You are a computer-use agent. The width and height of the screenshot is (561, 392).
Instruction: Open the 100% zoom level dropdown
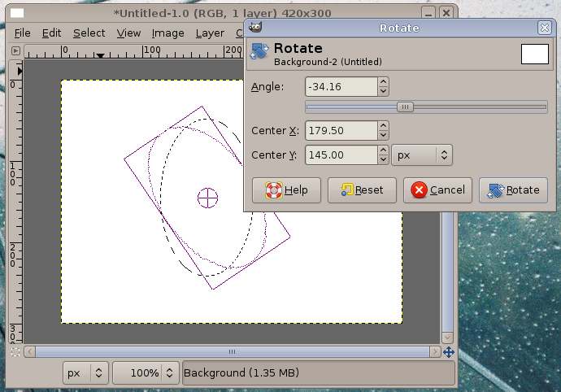tap(146, 372)
